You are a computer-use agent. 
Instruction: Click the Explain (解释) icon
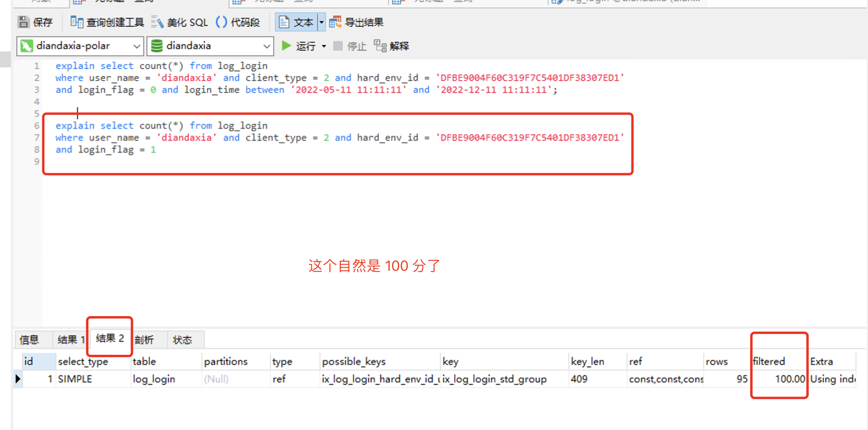[x=380, y=46]
